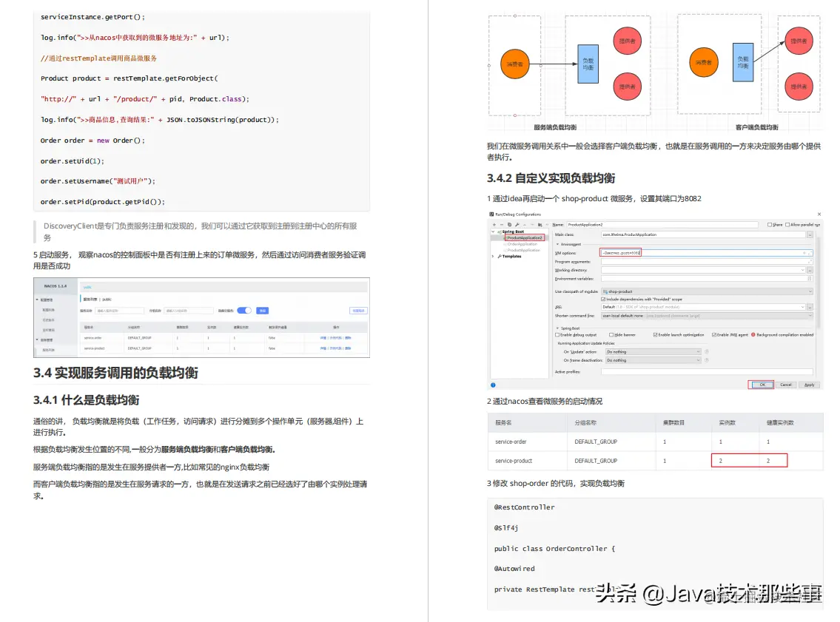Click the blue help icon in Run/Debug dialog
Viewport: 840px width, 622px height.
[493, 385]
